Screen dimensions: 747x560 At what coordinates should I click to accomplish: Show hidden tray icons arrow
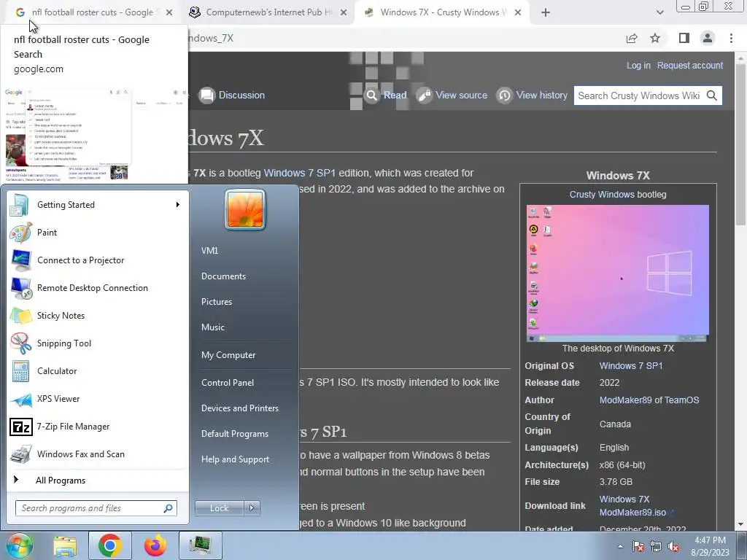click(620, 547)
